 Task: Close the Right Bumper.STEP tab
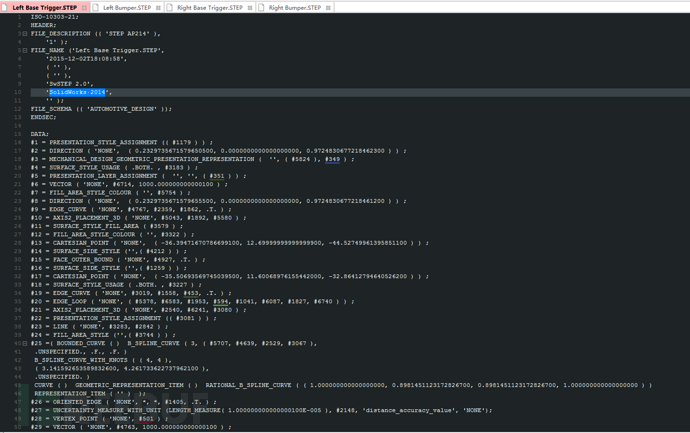328,8
